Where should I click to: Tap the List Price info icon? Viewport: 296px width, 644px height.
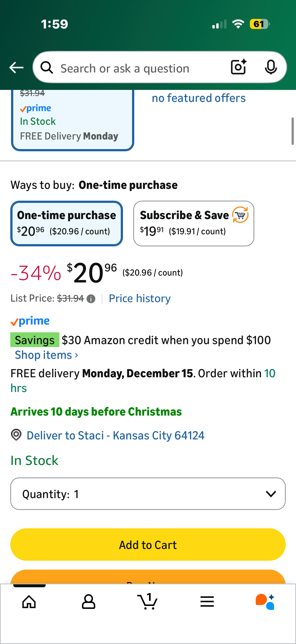(x=91, y=299)
